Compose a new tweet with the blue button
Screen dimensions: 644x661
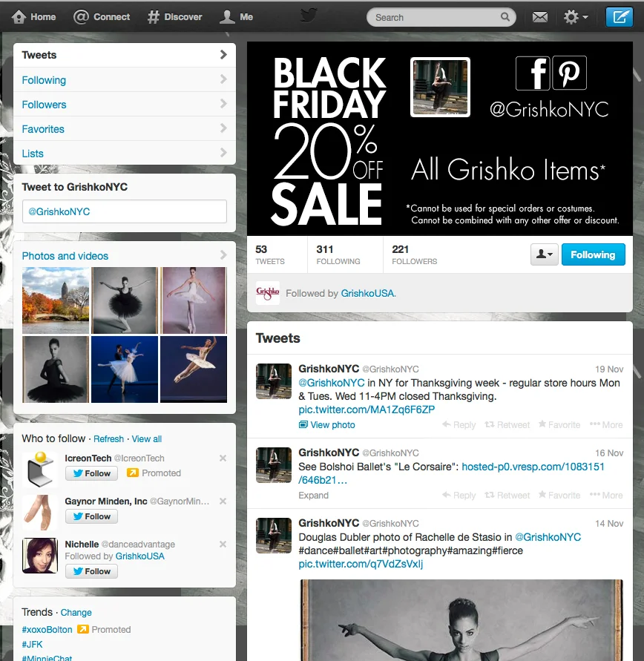[x=619, y=17]
